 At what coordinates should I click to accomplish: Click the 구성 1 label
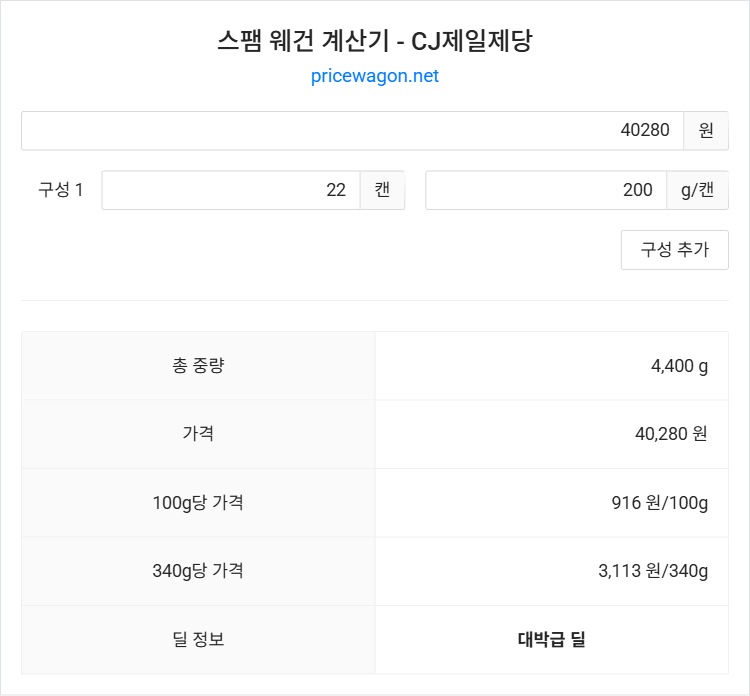point(60,190)
